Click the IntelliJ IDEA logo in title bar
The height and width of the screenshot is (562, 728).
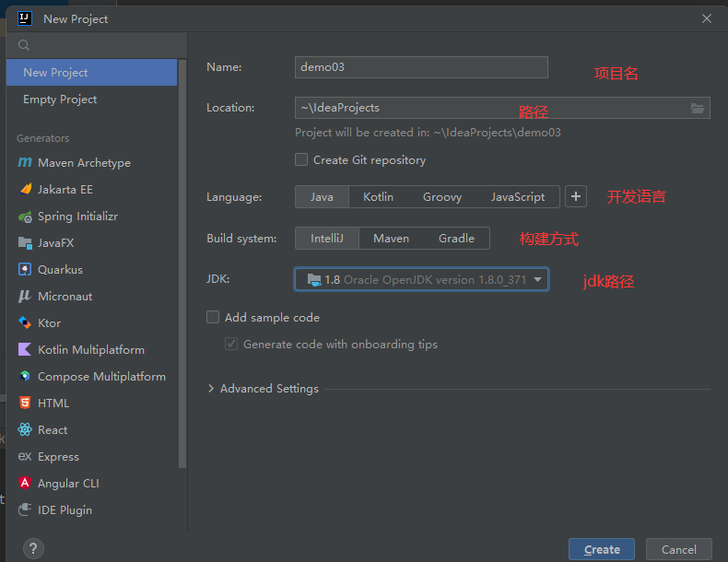coord(25,18)
